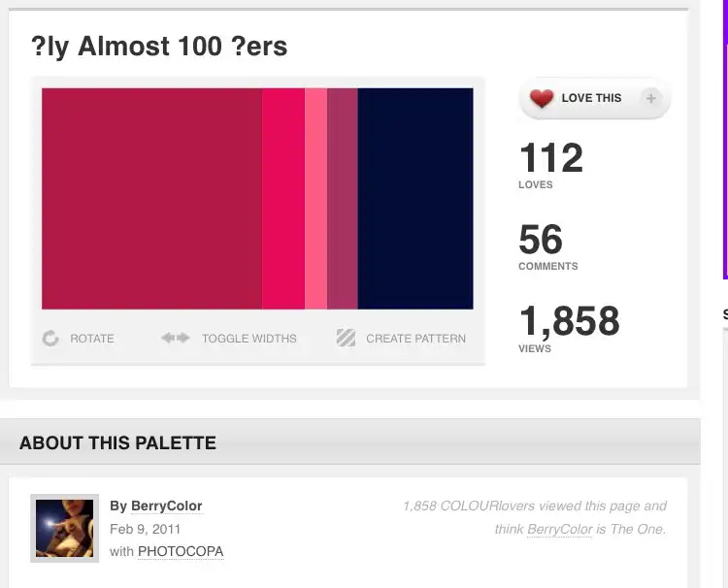Click the circular rotate arrow icon
This screenshot has width=728, height=588.
(50, 339)
